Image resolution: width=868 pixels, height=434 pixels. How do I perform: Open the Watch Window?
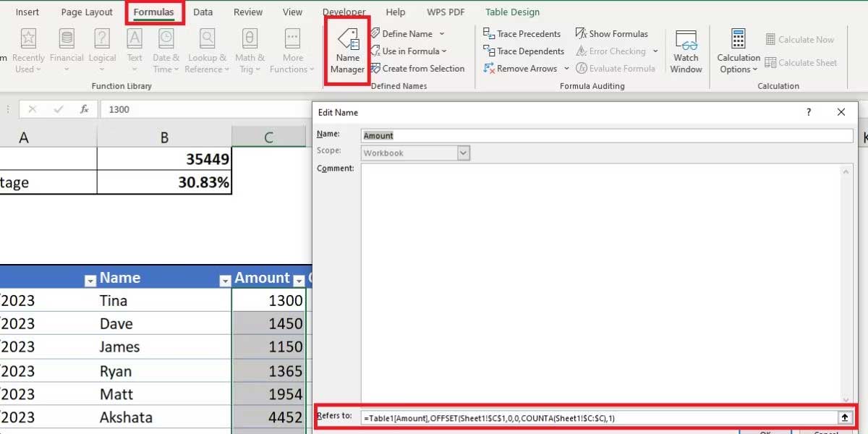(x=686, y=48)
